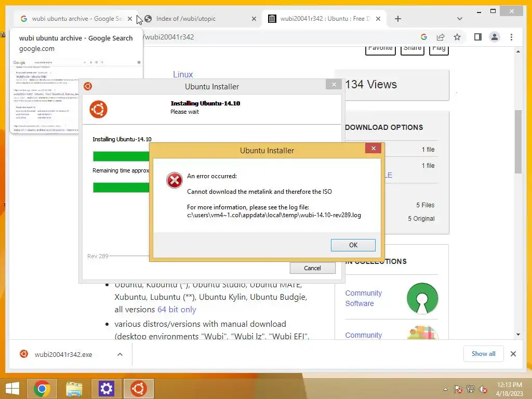Click the DOWNLOAD OPTIONS heading
Viewport: 532px width, 399px height.
point(384,127)
